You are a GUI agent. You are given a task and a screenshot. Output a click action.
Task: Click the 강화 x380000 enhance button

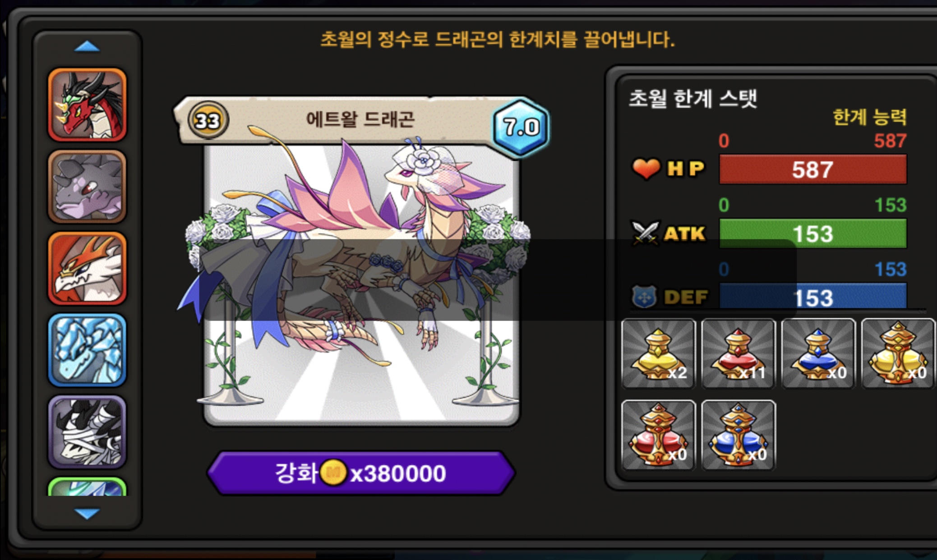361,473
